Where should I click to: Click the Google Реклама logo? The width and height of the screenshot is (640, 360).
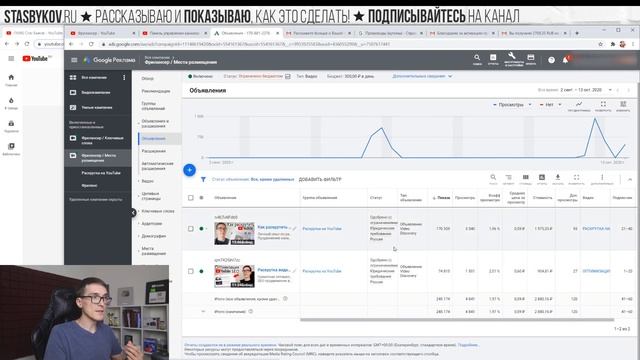(x=109, y=60)
